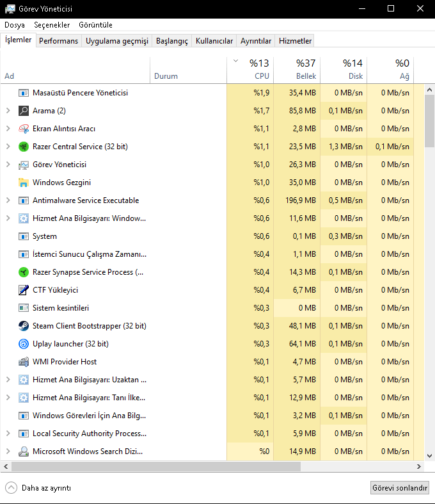Viewport: 435px width, 504px height.
Task: Click the vertical scrollbar thumb
Action: [x=429, y=121]
